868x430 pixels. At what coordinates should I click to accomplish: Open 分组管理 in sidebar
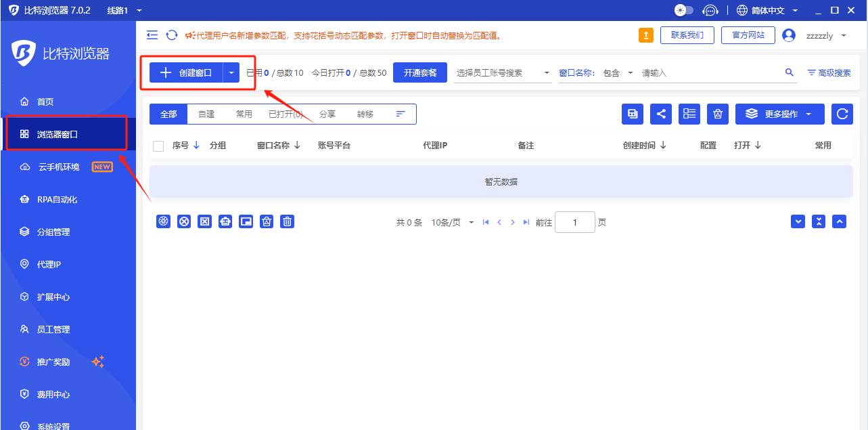click(68, 232)
